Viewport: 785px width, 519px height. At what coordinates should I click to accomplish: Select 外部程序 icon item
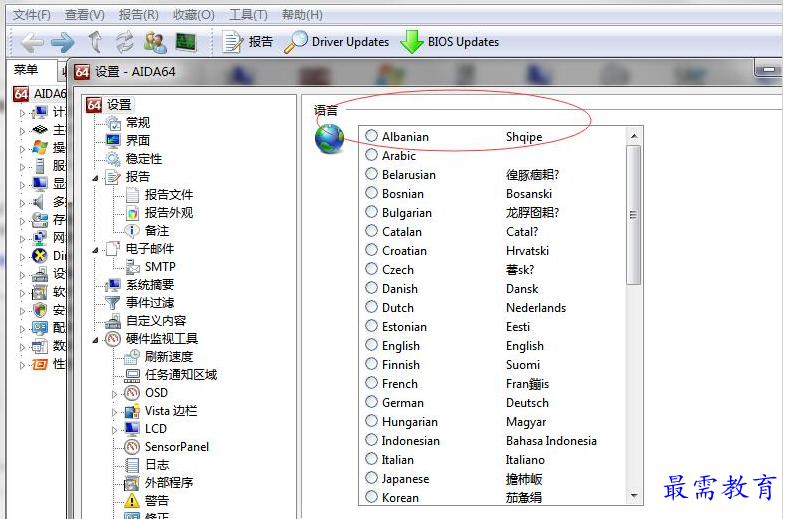(132, 483)
